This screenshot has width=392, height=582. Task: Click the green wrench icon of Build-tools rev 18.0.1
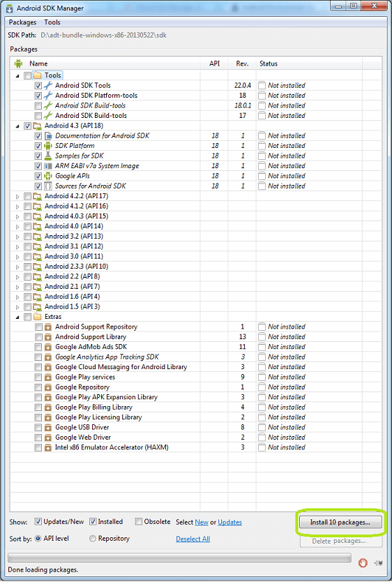[48, 105]
